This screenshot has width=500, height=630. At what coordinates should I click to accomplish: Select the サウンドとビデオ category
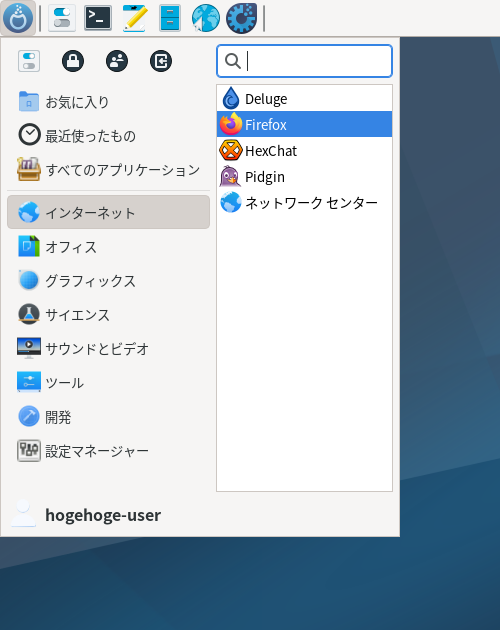pyautogui.click(x=109, y=348)
